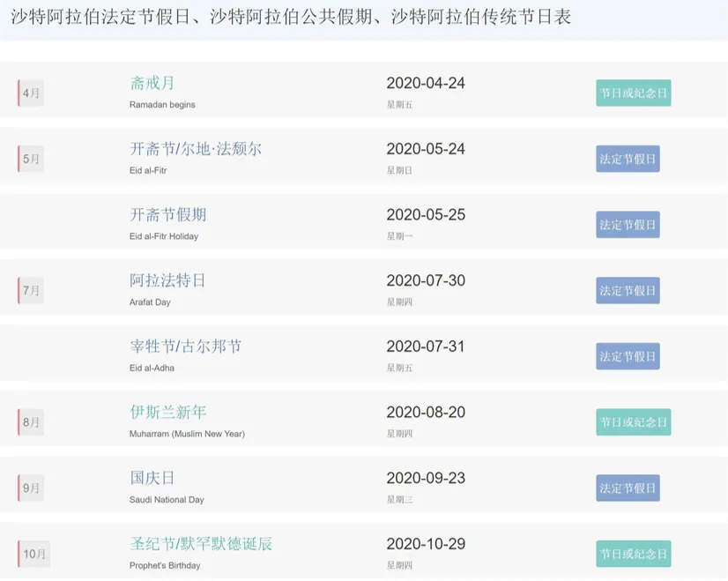Click the 法定节假日 tag for Arafat Day
Image resolution: width=728 pixels, height=581 pixels.
(628, 291)
